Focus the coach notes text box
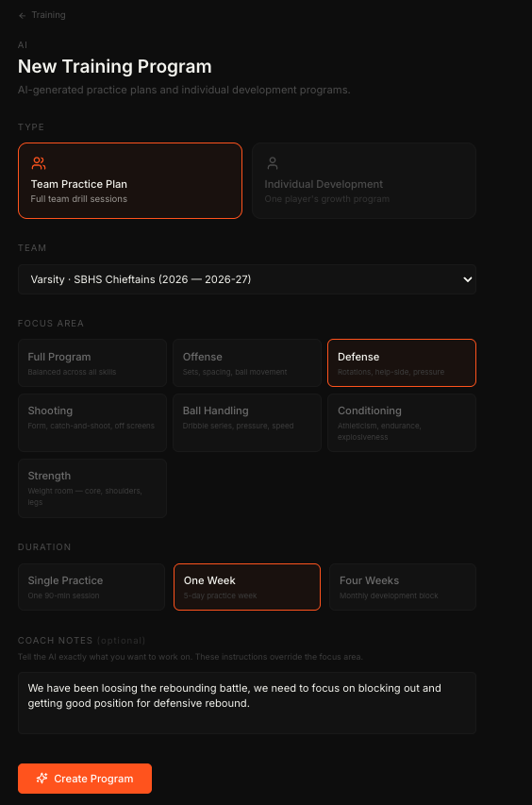The width and height of the screenshot is (532, 805). (x=247, y=703)
